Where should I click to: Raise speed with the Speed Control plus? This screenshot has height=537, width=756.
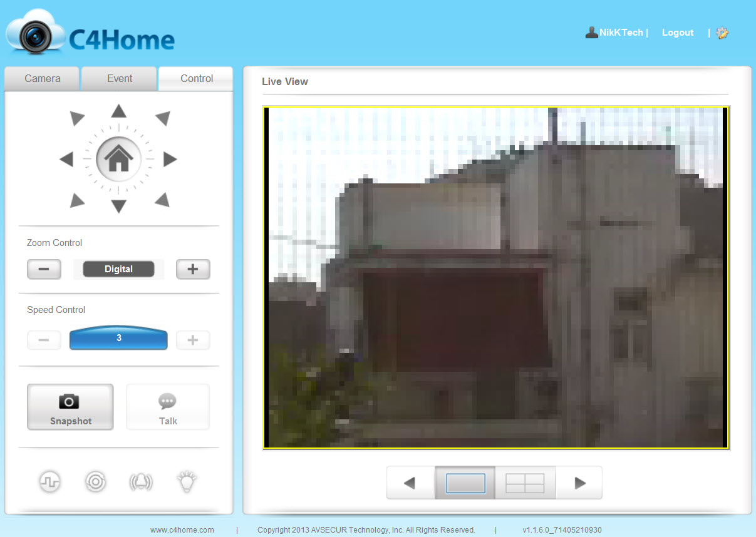pyautogui.click(x=193, y=340)
